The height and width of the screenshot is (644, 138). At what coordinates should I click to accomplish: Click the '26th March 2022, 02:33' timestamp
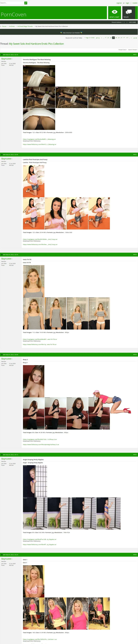coord(10,55)
